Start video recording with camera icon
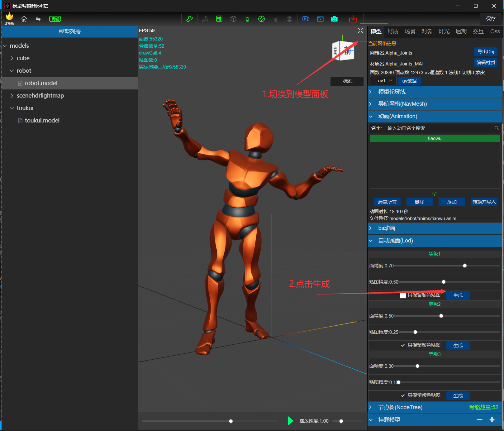504x431 pixels. click(306, 19)
